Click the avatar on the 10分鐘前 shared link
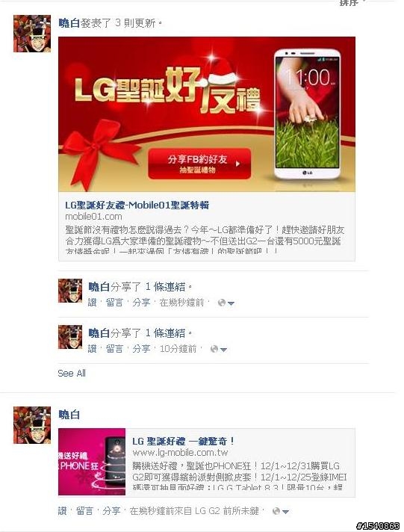Viewport: 404px width, 532px height. pos(70,336)
